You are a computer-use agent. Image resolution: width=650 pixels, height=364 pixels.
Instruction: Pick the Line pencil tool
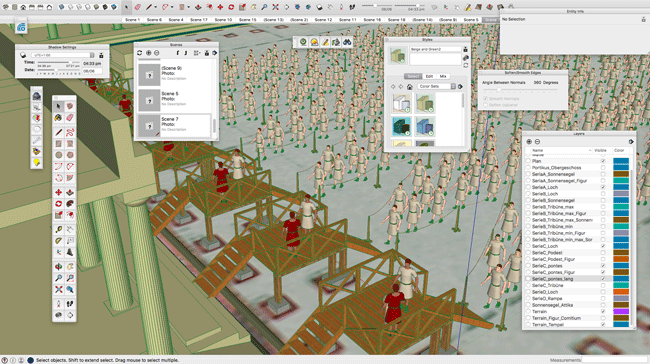point(58,133)
